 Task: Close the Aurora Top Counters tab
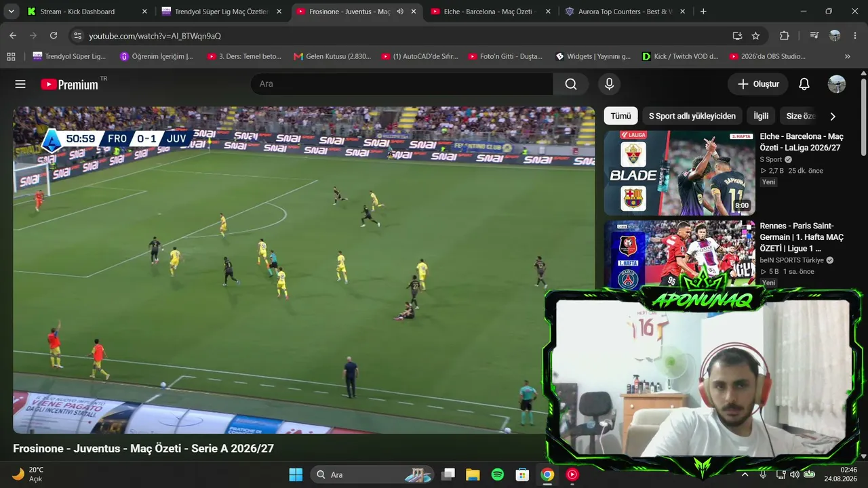682,12
